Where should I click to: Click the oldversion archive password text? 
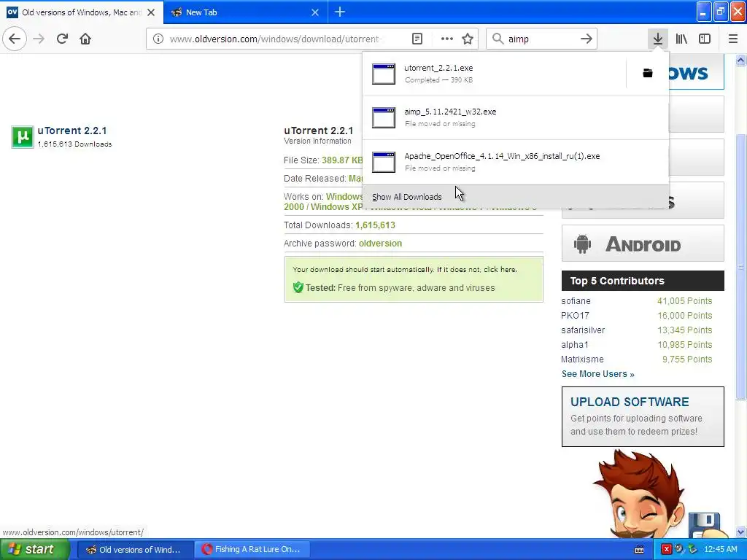click(380, 244)
